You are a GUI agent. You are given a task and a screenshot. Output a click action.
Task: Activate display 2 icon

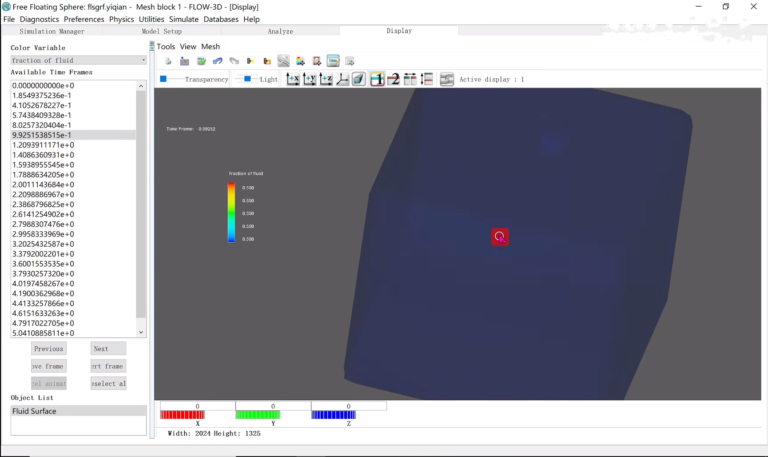(x=394, y=79)
